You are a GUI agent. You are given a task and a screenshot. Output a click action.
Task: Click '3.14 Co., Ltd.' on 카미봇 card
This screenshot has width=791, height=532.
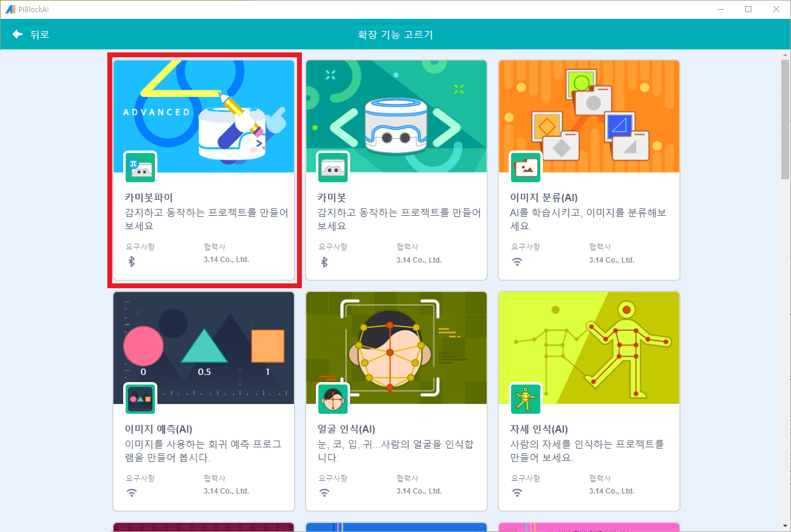[419, 260]
